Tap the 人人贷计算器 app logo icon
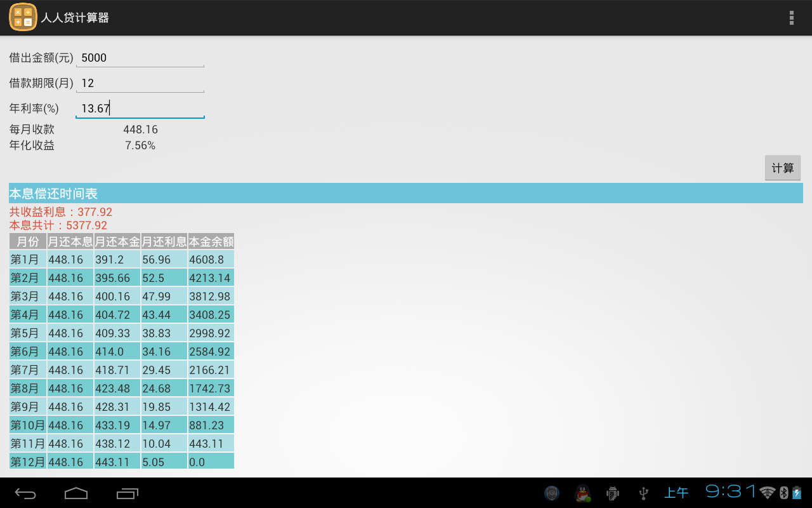Image resolution: width=812 pixels, height=508 pixels. [x=22, y=17]
